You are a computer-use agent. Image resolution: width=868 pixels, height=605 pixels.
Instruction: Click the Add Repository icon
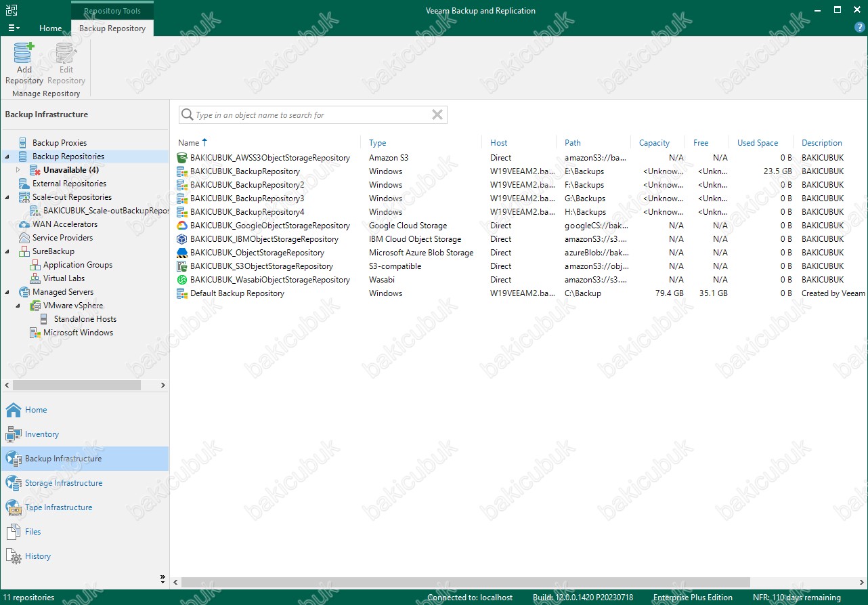24,53
